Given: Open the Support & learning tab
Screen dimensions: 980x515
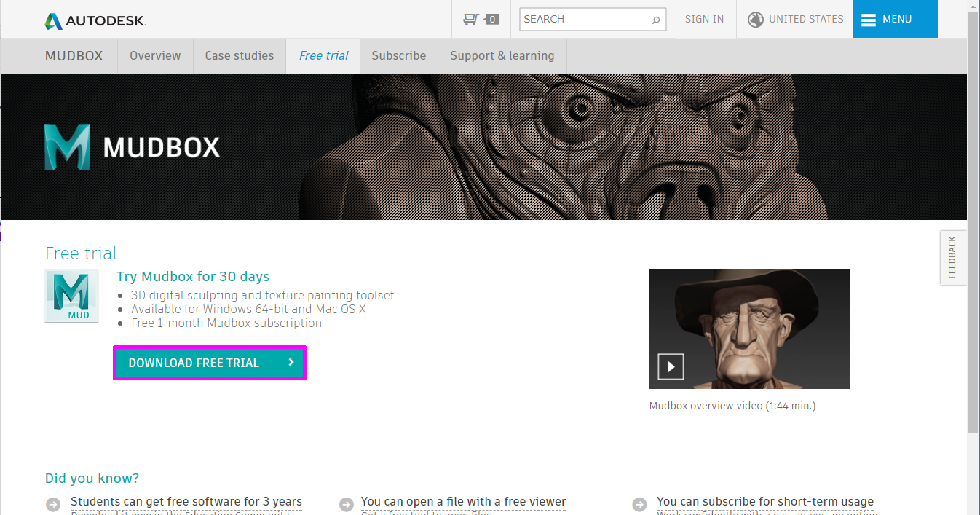Looking at the screenshot, I should click(502, 56).
